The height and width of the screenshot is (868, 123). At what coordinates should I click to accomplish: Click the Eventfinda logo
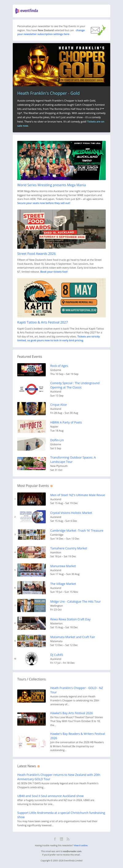coord(26,11)
